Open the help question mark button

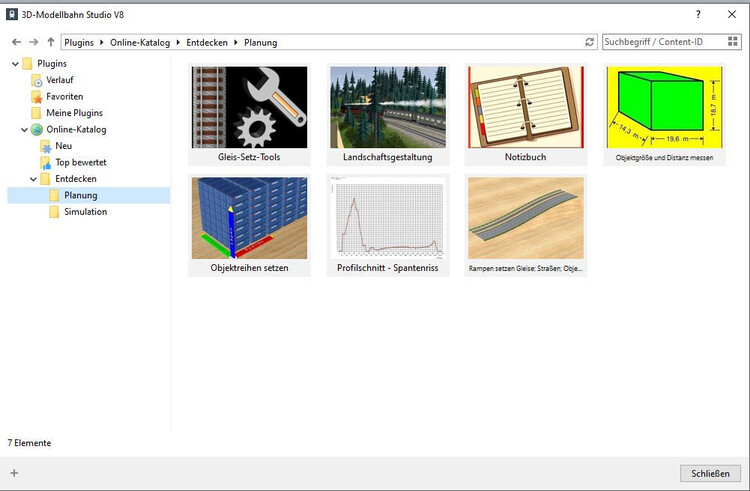[x=698, y=15]
